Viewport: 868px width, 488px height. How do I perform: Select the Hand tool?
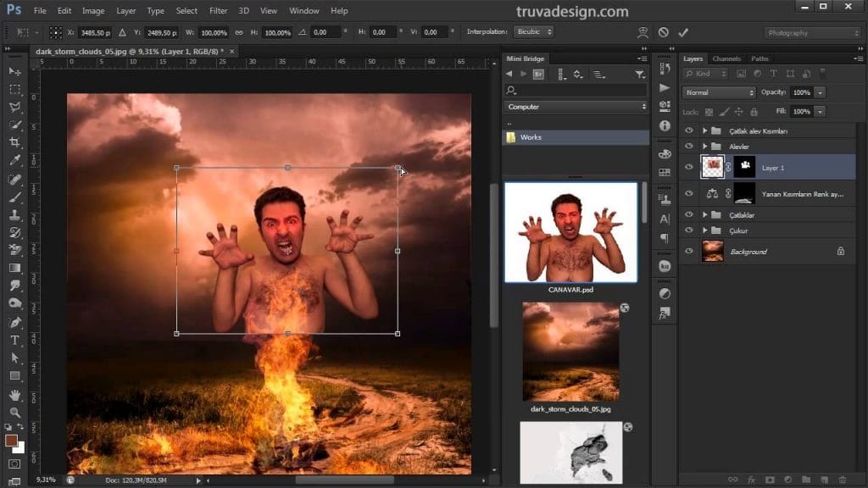15,395
